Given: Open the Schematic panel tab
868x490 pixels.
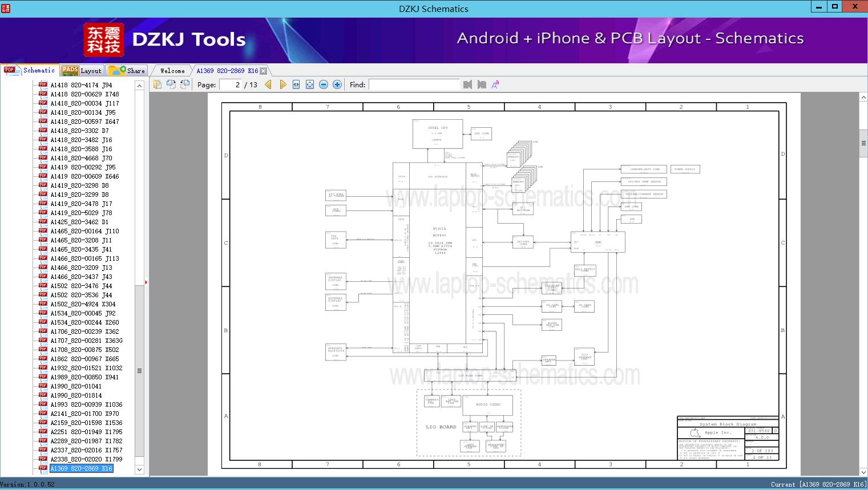Looking at the screenshot, I should pos(30,70).
